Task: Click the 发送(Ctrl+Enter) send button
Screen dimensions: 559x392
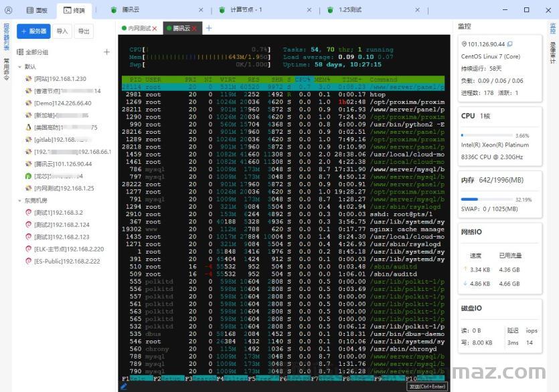Action: tap(427, 387)
